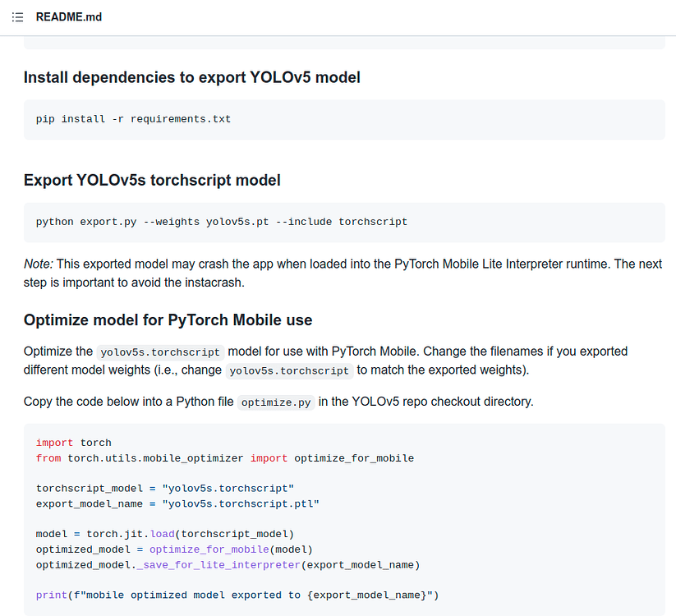
Task: Select 'requirements.txt' text in the pip command
Action: pos(180,118)
